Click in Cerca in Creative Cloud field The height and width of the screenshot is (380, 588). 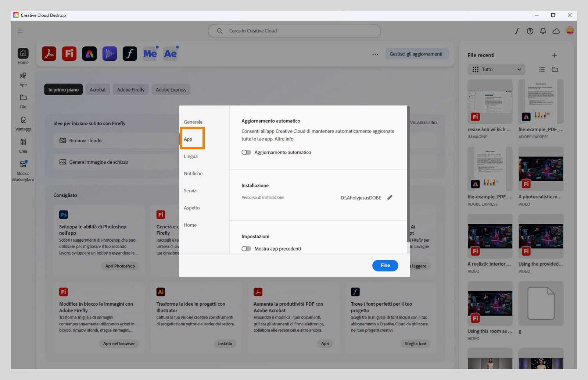pos(294,31)
